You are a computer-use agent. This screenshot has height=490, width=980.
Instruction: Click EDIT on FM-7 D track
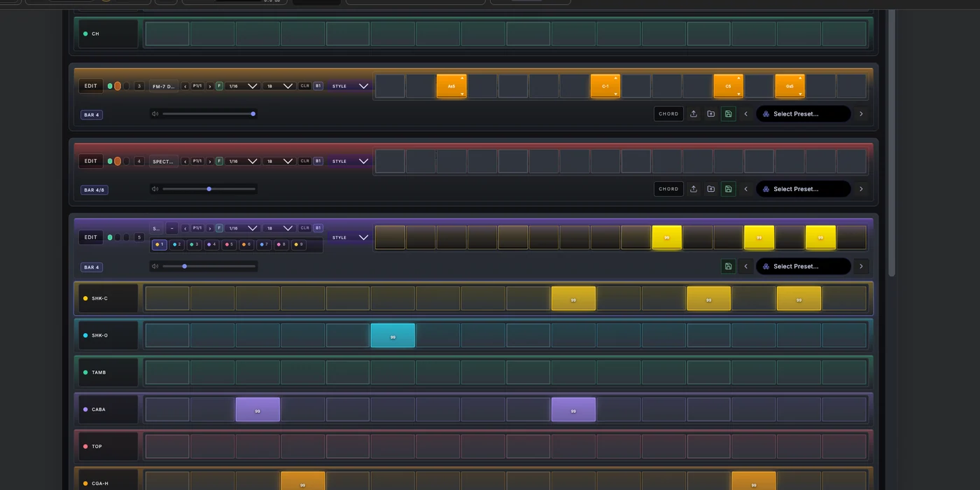(91, 86)
